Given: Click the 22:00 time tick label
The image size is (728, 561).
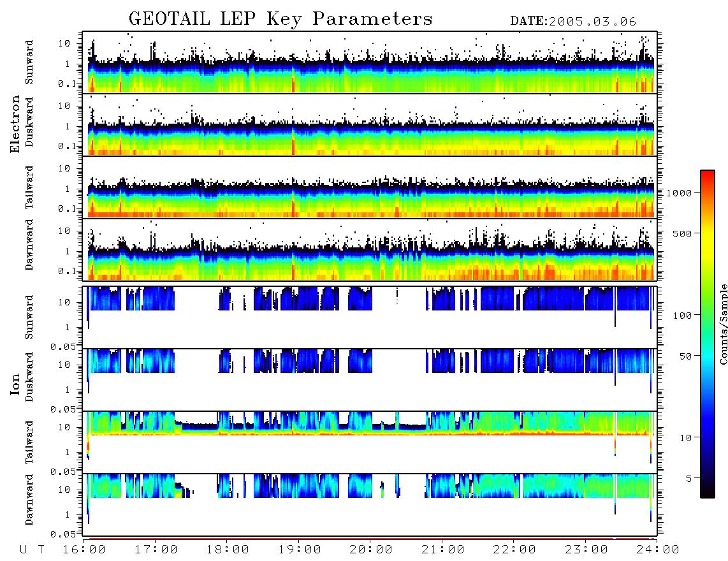Looking at the screenshot, I should pos(514,550).
